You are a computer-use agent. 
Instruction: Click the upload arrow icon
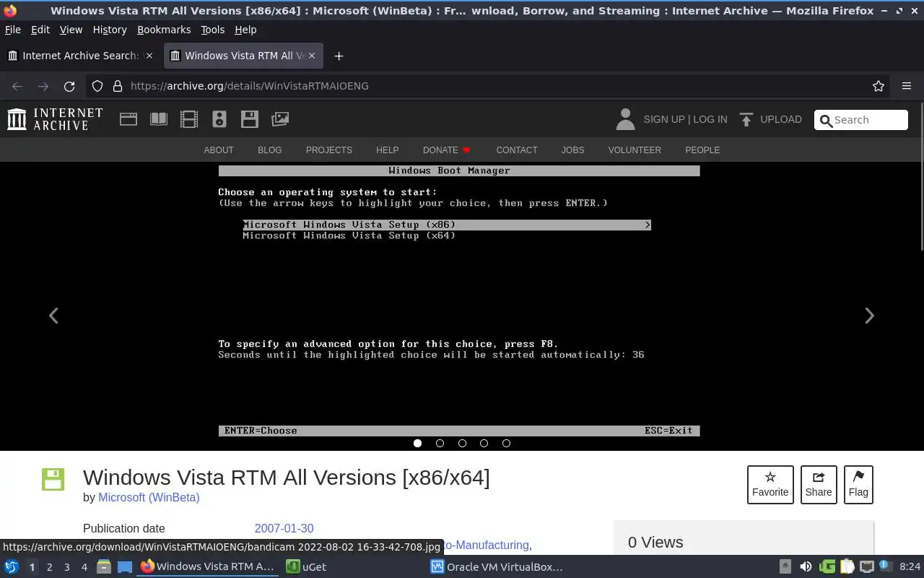tap(746, 119)
